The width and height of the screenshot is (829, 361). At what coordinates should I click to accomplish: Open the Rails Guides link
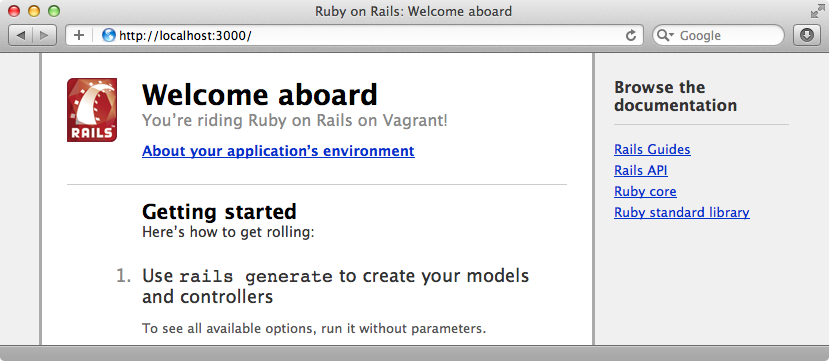652,150
